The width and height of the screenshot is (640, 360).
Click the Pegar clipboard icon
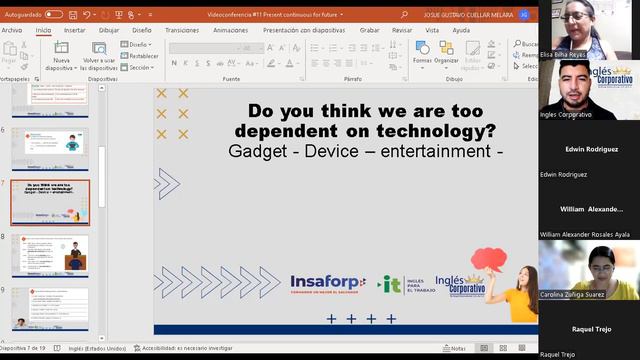(9, 50)
